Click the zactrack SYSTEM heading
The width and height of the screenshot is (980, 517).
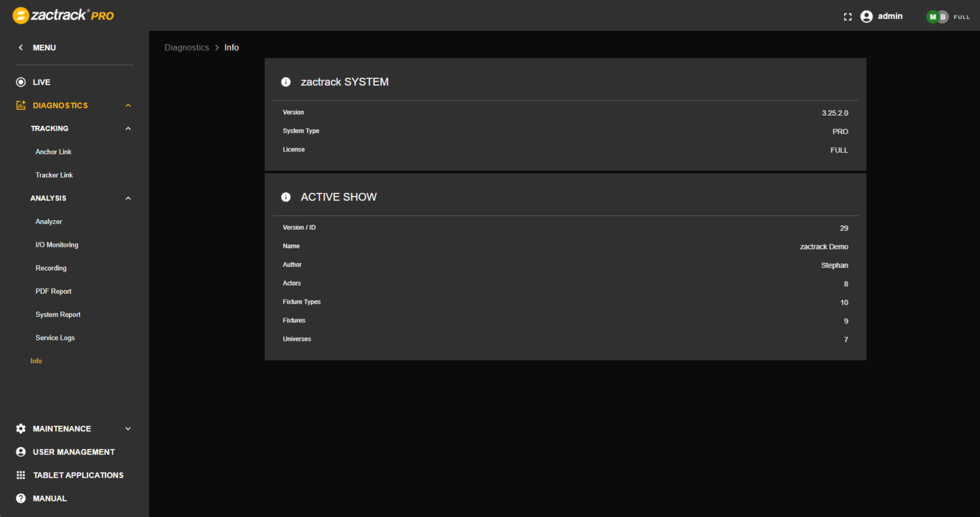(x=345, y=82)
